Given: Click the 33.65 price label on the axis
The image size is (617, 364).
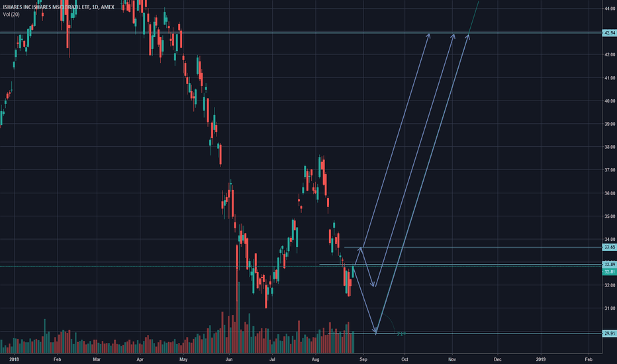Looking at the screenshot, I should [610, 247].
